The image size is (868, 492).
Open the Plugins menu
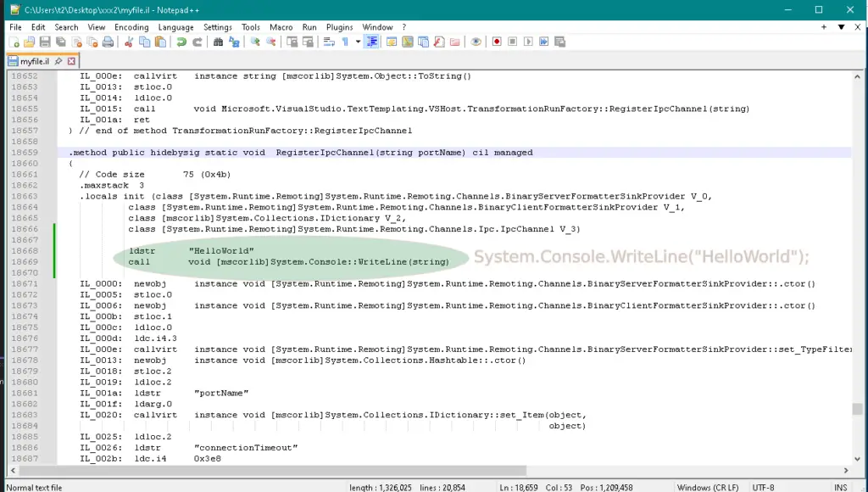[x=339, y=27]
